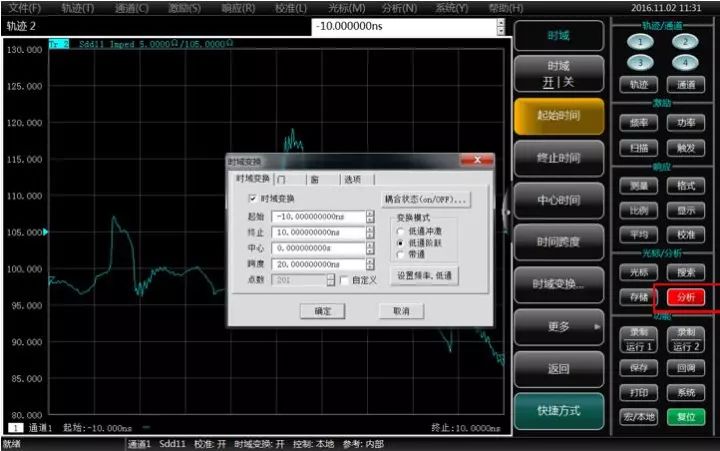
Task: Open the 通道 hardkey on the right panel
Action: click(686, 85)
